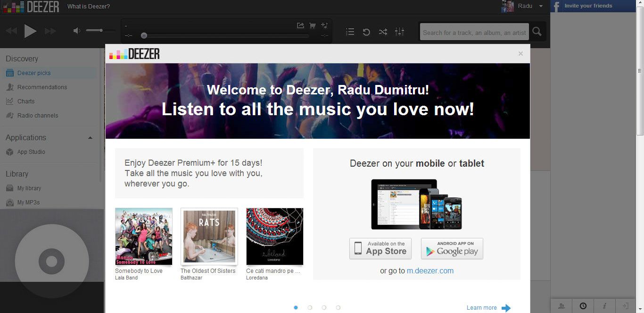Screen dimensions: 644x313
Task: Click Deezer logo in popup header
Action: pyautogui.click(x=134, y=54)
